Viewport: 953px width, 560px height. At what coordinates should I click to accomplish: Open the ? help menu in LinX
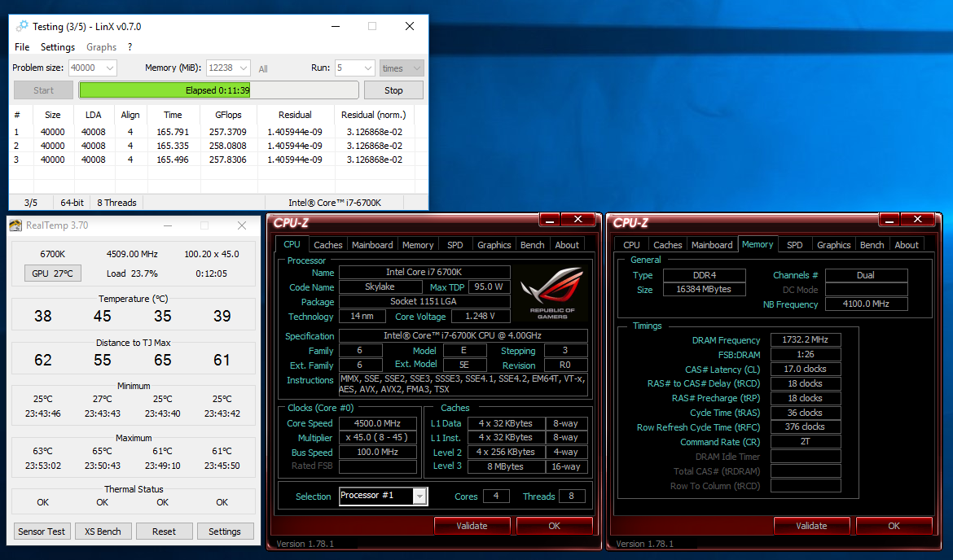[x=130, y=46]
